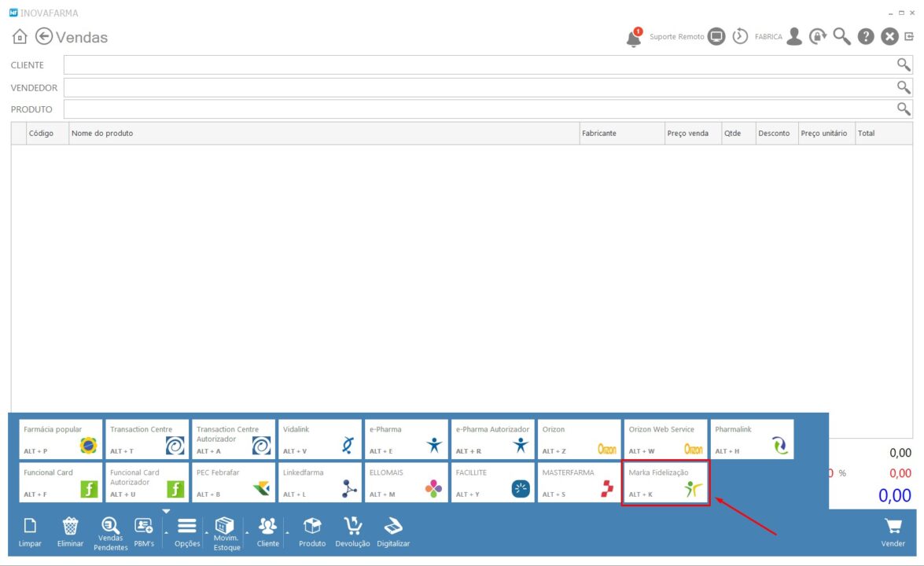Viewport: 924px width, 566px height.
Task: Open the notification bell with red badge
Action: point(634,37)
